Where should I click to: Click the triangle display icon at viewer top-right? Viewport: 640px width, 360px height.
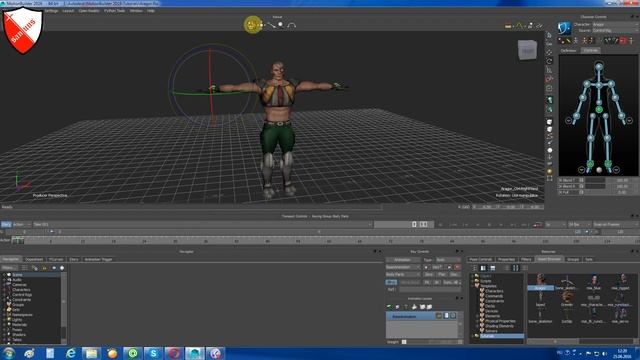coord(519,26)
